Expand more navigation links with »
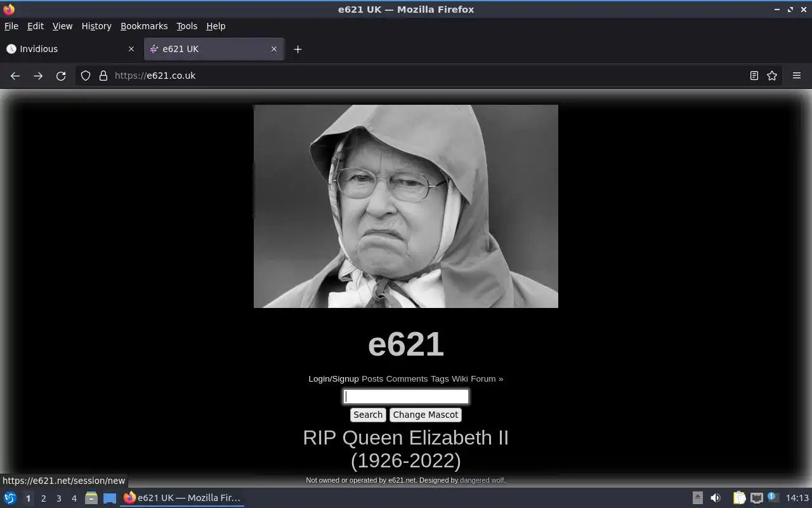 click(x=501, y=378)
